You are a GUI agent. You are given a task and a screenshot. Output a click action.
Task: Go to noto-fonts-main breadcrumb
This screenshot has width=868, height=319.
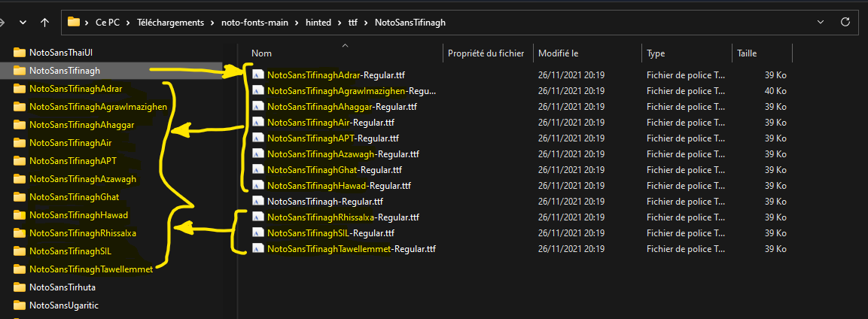(x=254, y=23)
